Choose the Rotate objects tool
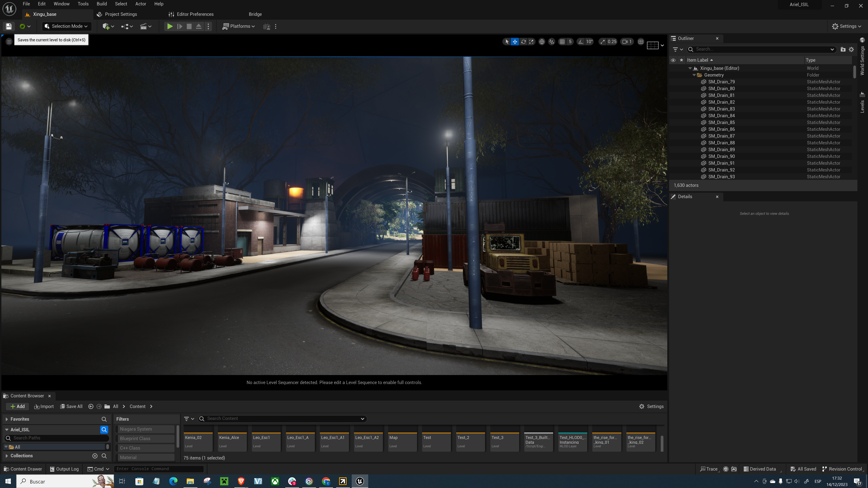The height and width of the screenshot is (488, 868). 523,42
